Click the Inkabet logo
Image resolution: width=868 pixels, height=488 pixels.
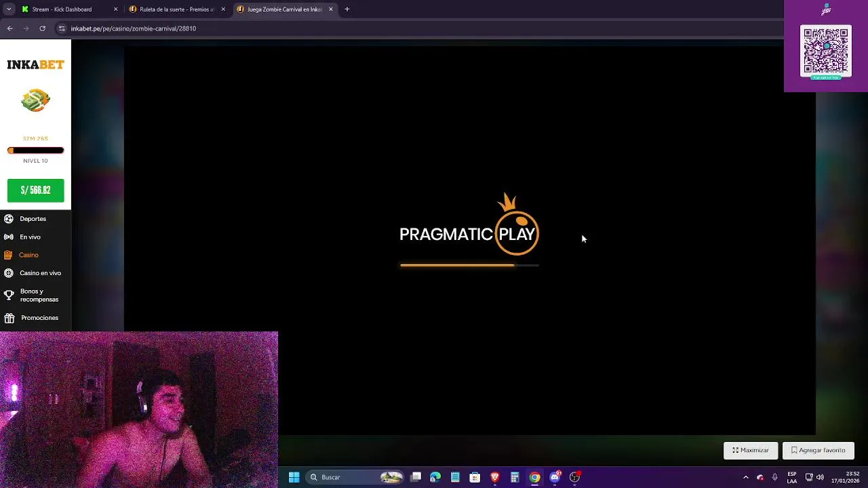pos(35,65)
